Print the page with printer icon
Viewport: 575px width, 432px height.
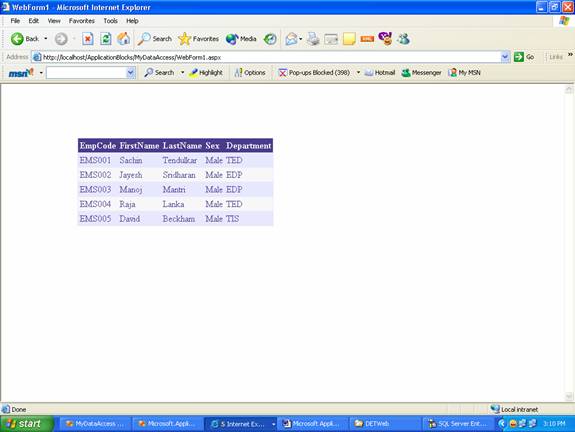313,39
